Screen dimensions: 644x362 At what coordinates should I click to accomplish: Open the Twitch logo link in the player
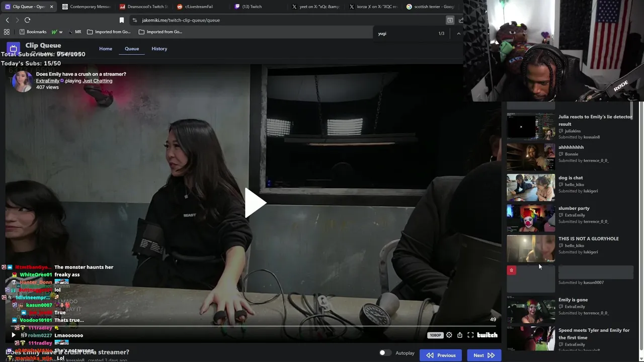487,335
